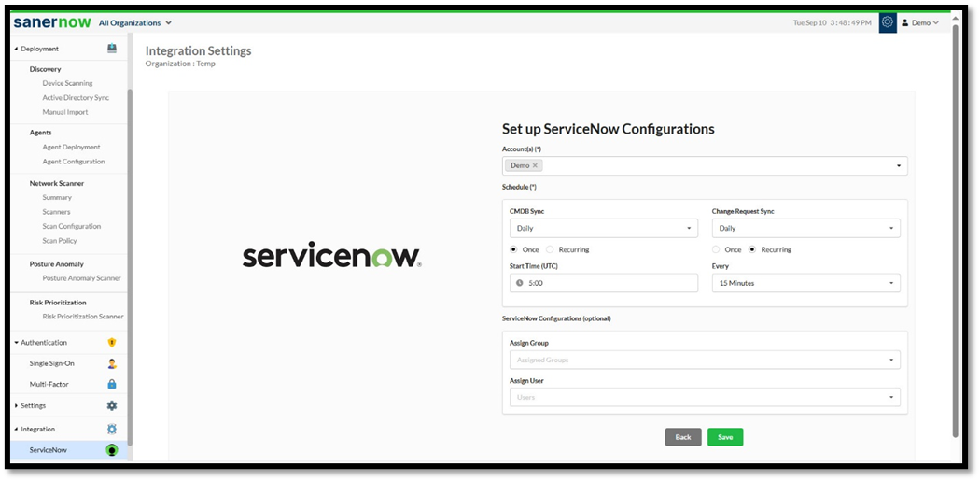Open the Assign User dropdown
Image resolution: width=980 pixels, height=481 pixels.
tap(705, 397)
